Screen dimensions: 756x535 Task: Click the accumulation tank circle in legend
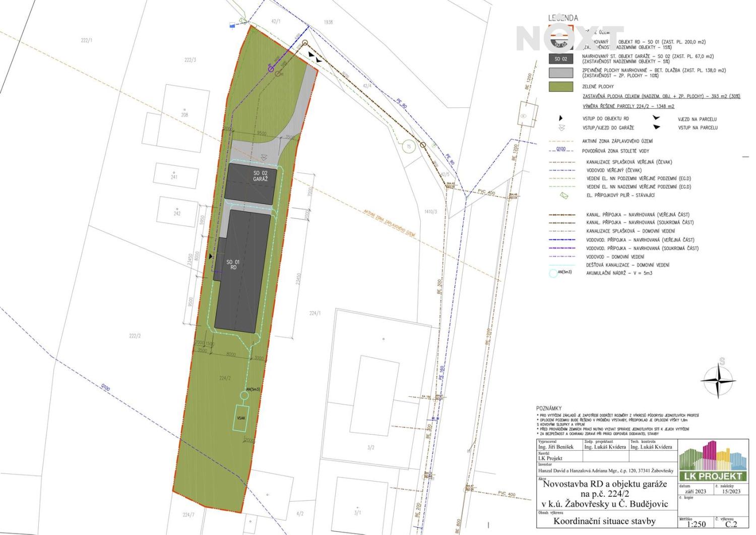(x=553, y=273)
